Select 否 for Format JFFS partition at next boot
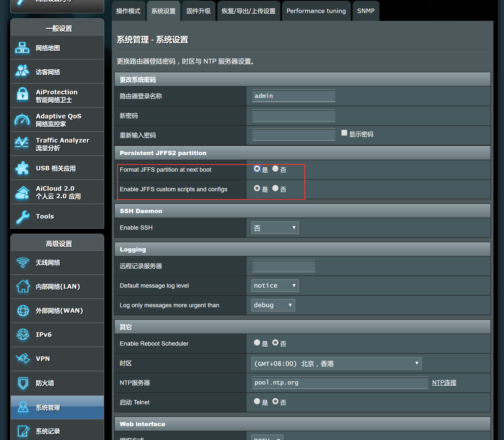The image size is (504, 440). pyautogui.click(x=275, y=169)
